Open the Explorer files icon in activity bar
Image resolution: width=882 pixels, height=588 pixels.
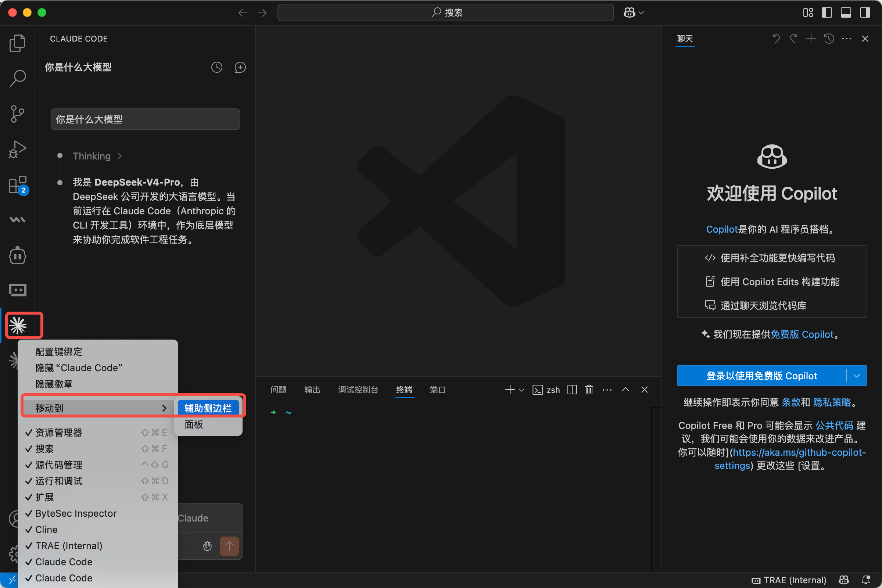click(x=17, y=43)
